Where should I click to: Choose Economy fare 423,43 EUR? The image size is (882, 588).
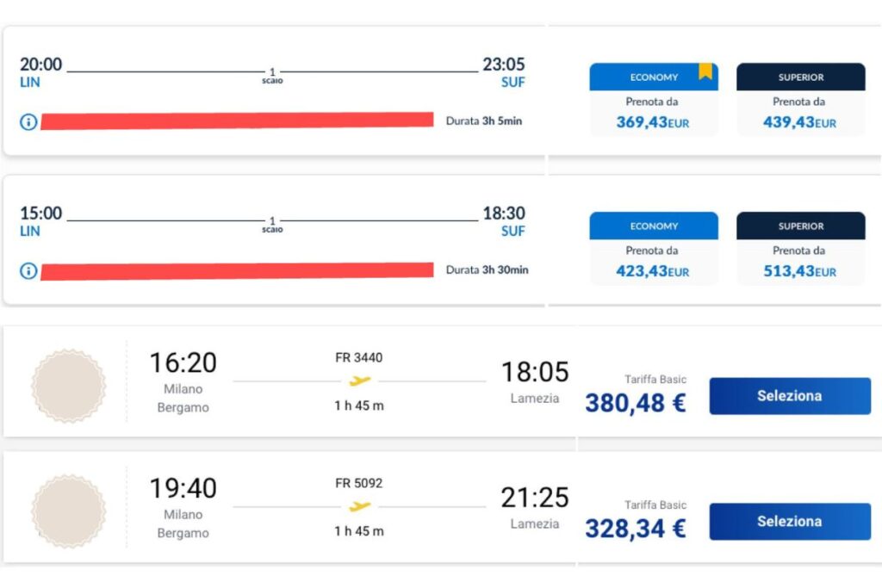[x=654, y=248]
